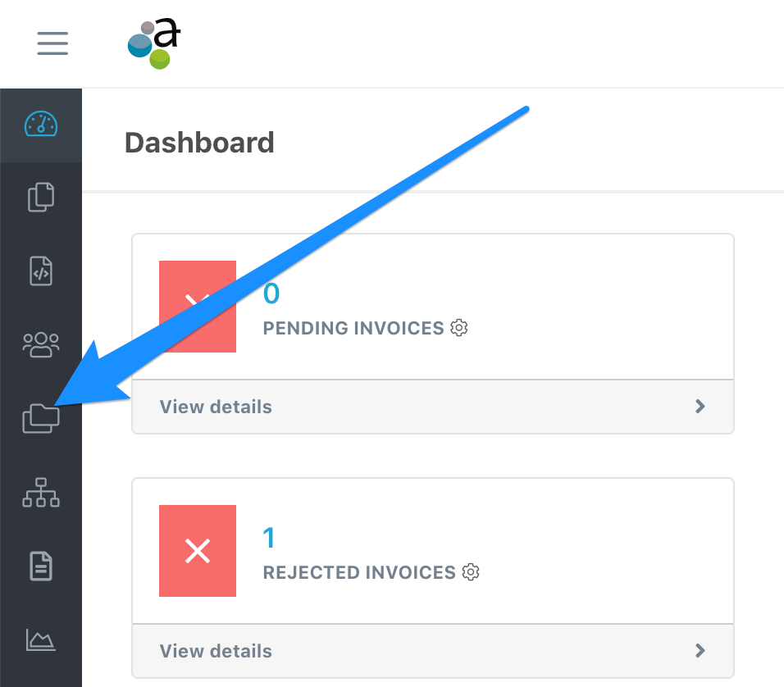The height and width of the screenshot is (687, 784).
Task: Open the users group sidebar icon
Action: pos(41,344)
